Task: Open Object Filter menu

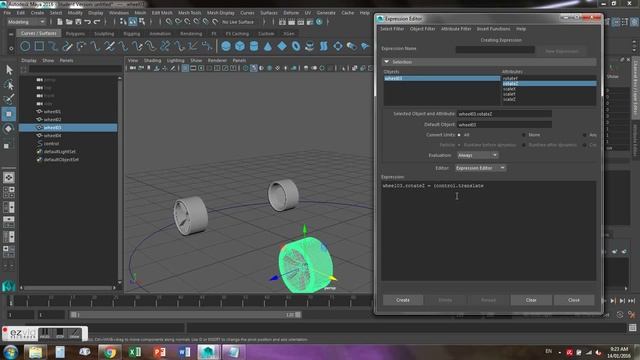Action: (x=422, y=29)
